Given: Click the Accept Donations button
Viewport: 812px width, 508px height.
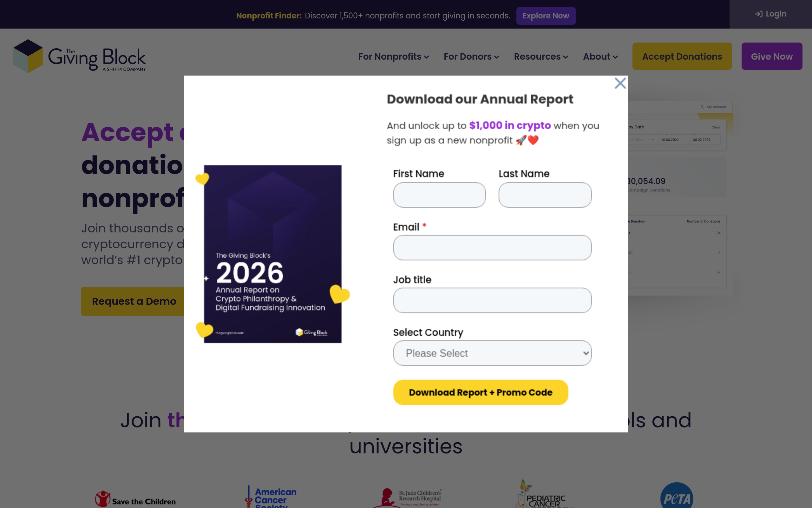Looking at the screenshot, I should pos(682,56).
